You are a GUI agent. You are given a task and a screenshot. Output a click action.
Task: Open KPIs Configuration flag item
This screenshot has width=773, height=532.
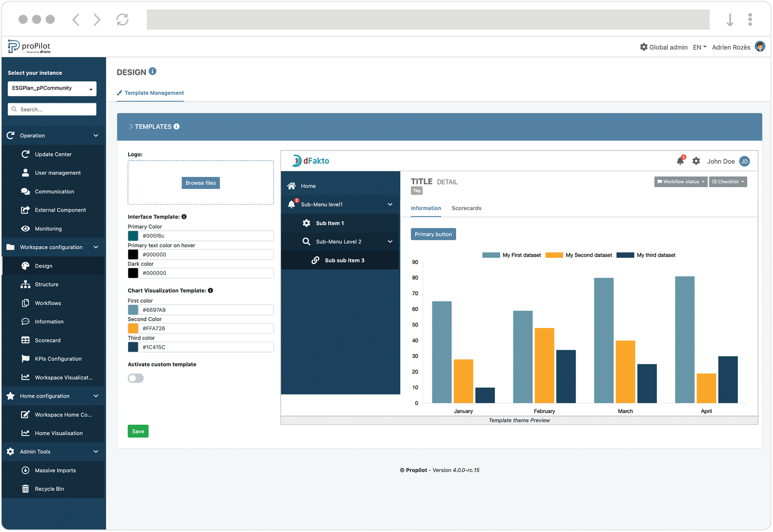click(58, 359)
